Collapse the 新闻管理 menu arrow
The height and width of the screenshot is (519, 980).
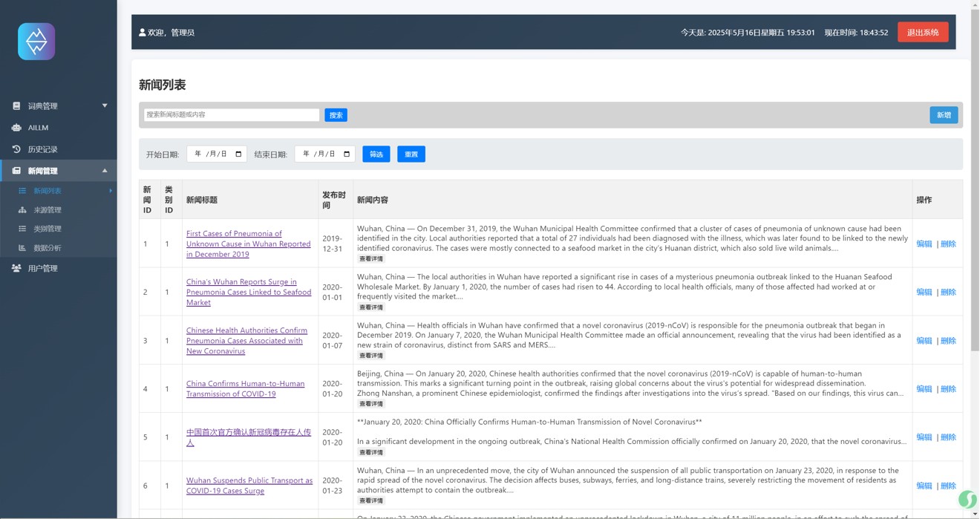point(105,171)
